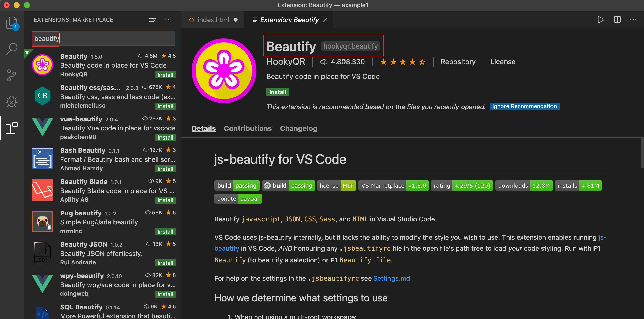Install Beautify from the detail page
This screenshot has width=644, height=319.
(x=278, y=92)
